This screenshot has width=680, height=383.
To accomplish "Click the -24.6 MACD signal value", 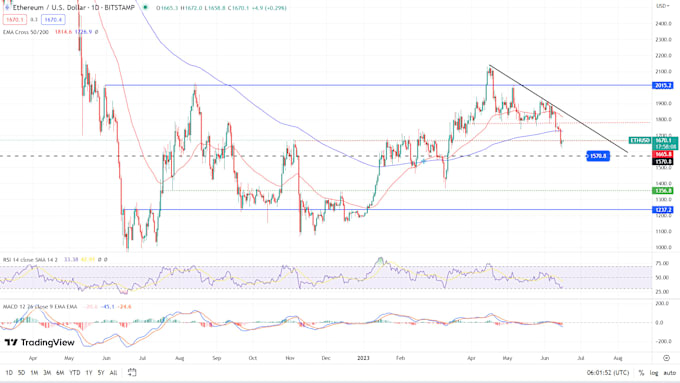I will tap(124, 307).
